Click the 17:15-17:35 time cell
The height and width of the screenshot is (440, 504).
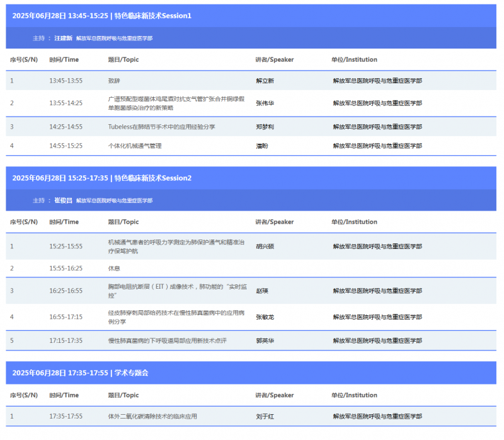pos(66,340)
